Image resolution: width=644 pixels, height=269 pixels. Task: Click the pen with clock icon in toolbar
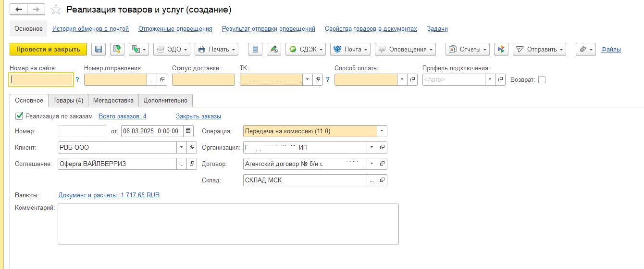tap(274, 49)
